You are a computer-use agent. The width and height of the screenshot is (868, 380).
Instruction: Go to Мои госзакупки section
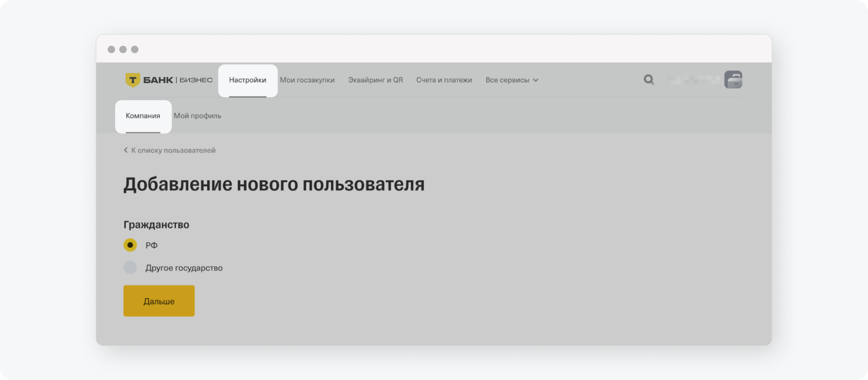pyautogui.click(x=307, y=80)
